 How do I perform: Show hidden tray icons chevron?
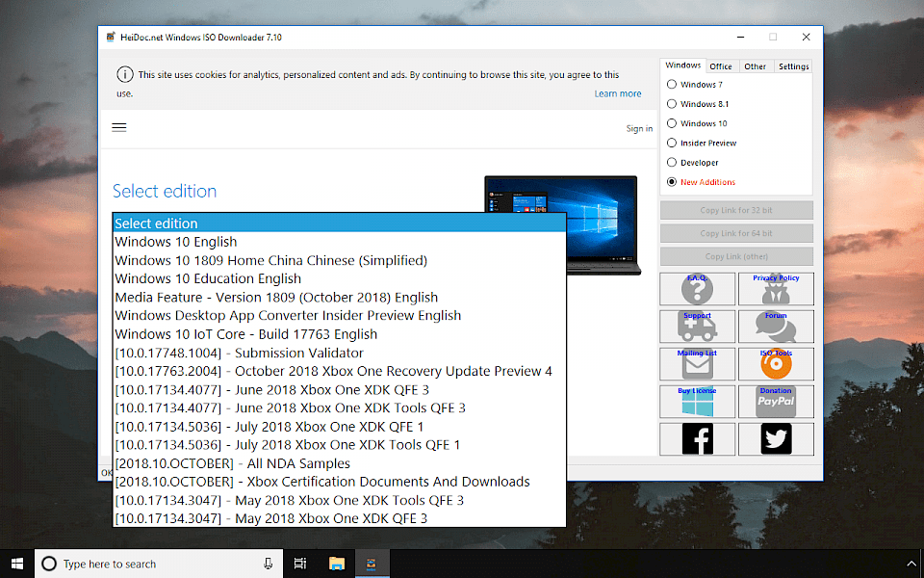tap(911, 565)
